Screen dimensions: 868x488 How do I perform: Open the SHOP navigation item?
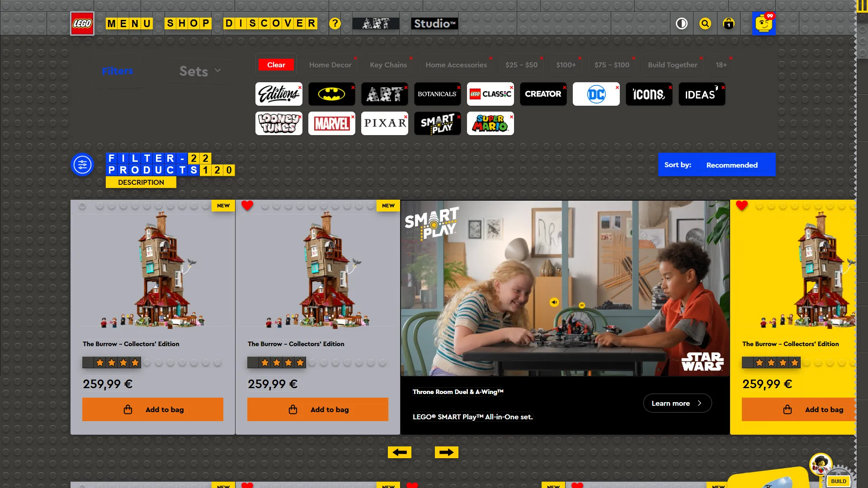click(188, 23)
